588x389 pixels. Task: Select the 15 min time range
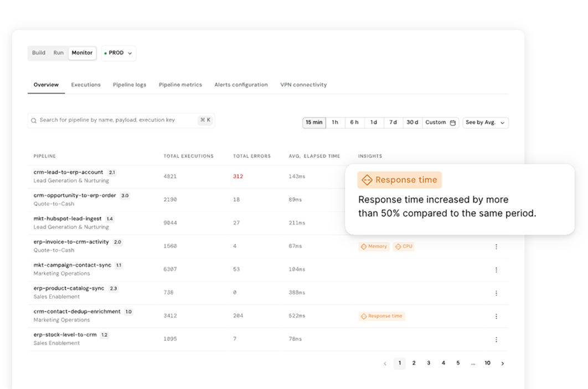pos(314,122)
